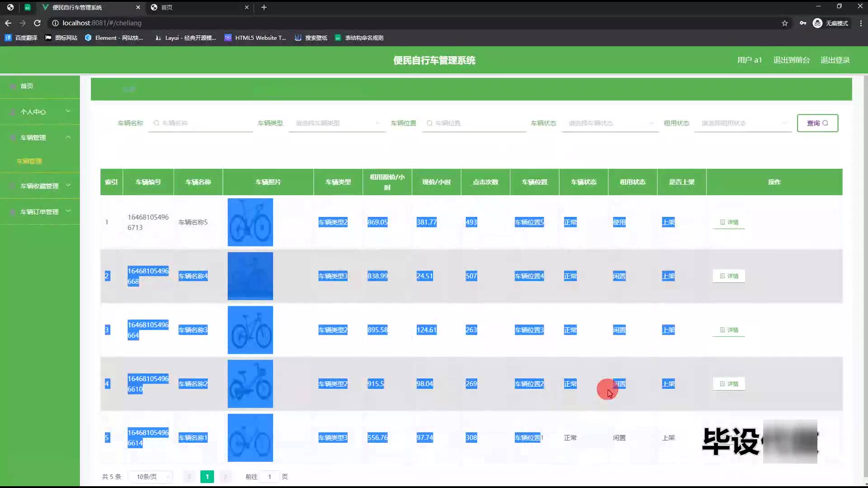Open the 租用状态 dropdown

pyautogui.click(x=743, y=123)
